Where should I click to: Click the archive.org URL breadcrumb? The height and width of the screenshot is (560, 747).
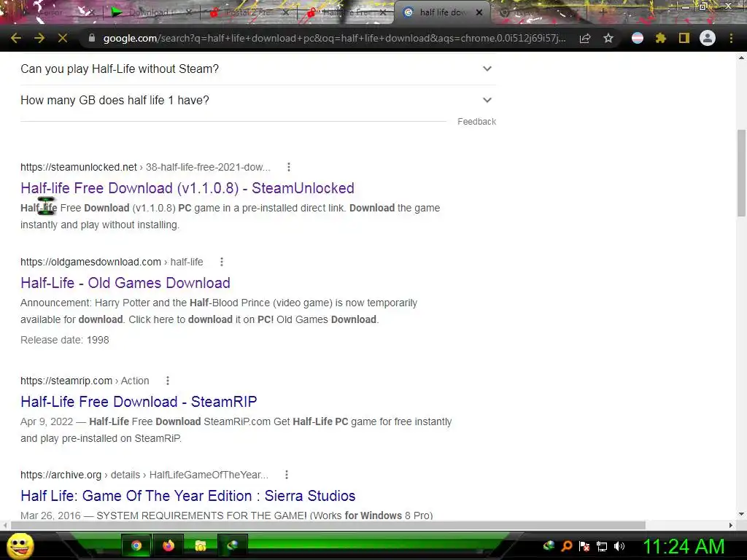pos(144,475)
